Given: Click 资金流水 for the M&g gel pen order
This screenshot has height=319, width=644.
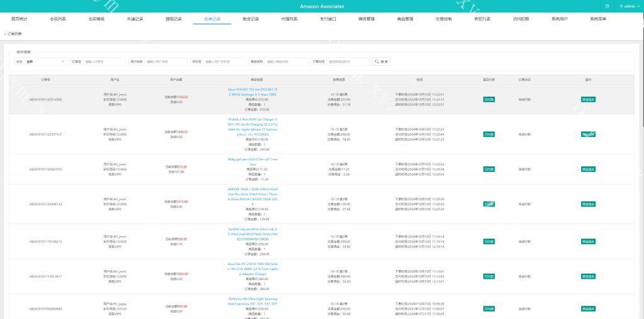Looking at the screenshot, I should pos(588,169).
